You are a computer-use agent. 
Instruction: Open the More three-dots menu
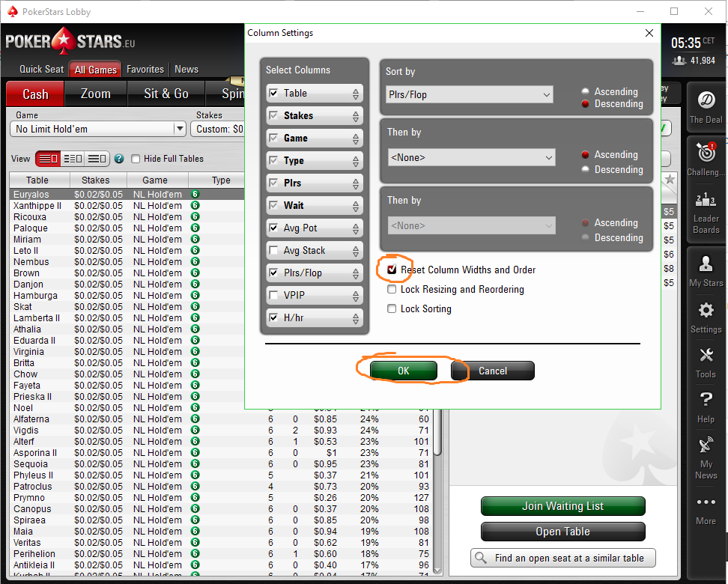coord(706,502)
